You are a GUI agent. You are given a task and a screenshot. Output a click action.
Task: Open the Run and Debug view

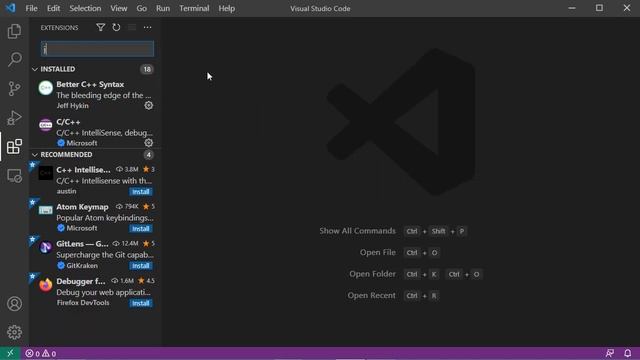tap(14, 118)
